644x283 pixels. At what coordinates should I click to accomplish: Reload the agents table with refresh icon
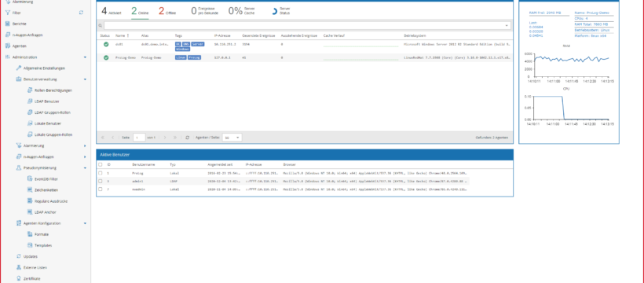187,138
